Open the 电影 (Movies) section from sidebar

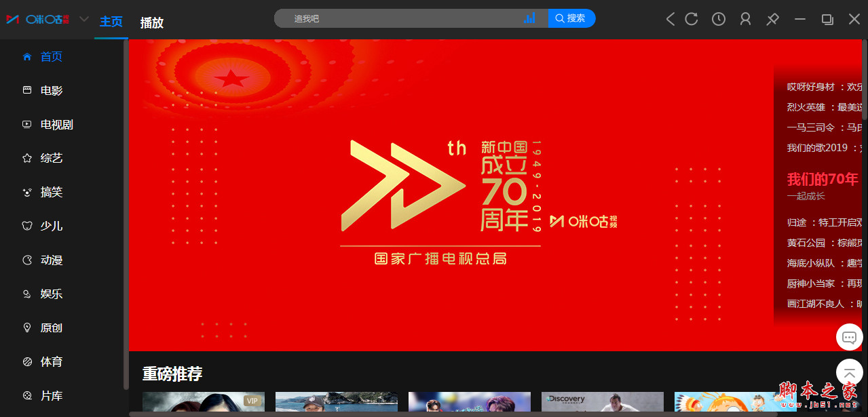tap(51, 90)
